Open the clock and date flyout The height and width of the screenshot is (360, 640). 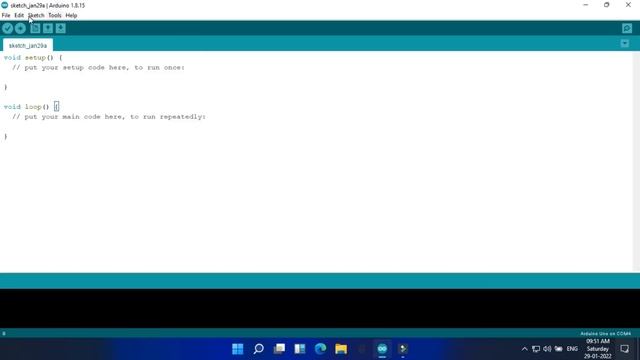(598, 349)
